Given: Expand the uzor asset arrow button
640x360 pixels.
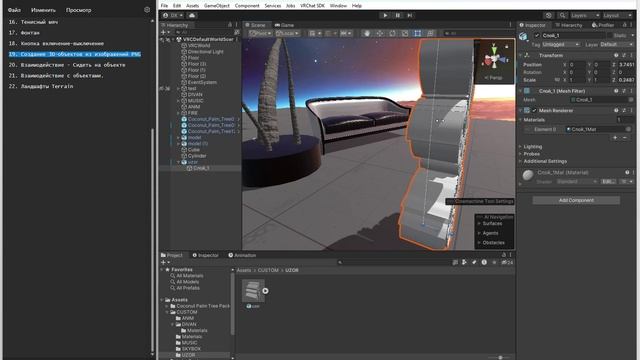Looking at the screenshot, I should coord(265,291).
